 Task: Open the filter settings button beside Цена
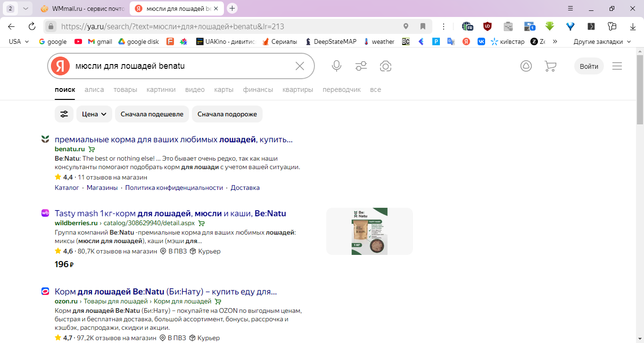pos(64,114)
